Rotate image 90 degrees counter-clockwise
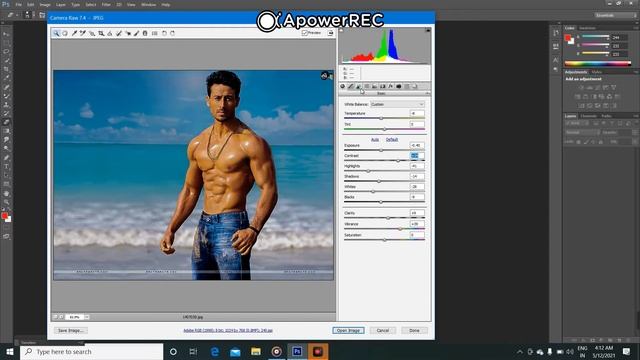 click(x=164, y=33)
